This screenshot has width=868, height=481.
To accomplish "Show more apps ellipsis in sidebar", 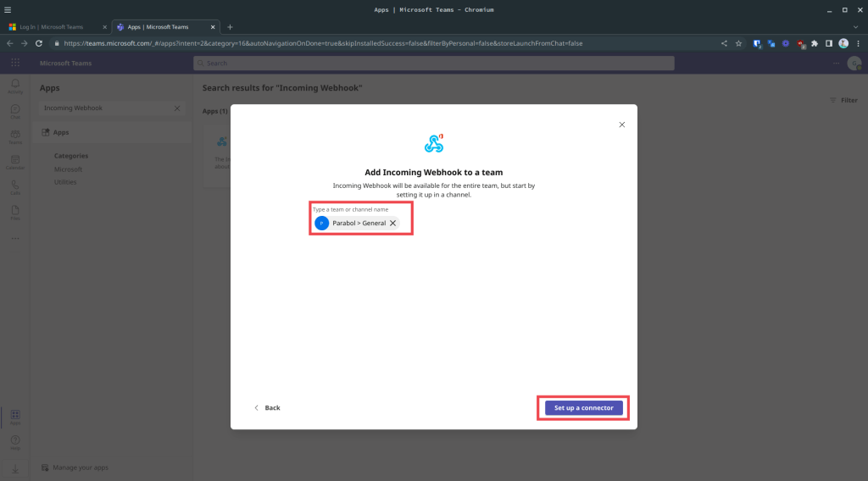I will pyautogui.click(x=15, y=238).
